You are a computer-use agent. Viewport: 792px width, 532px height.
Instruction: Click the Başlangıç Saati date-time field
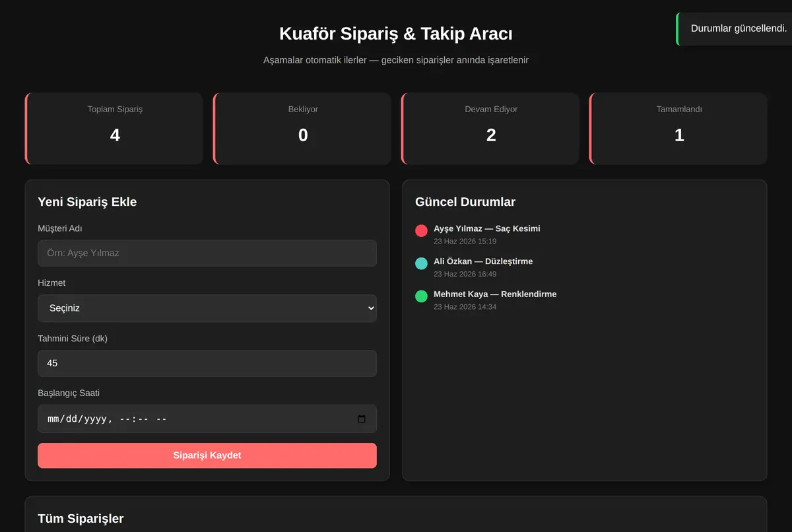[207, 419]
